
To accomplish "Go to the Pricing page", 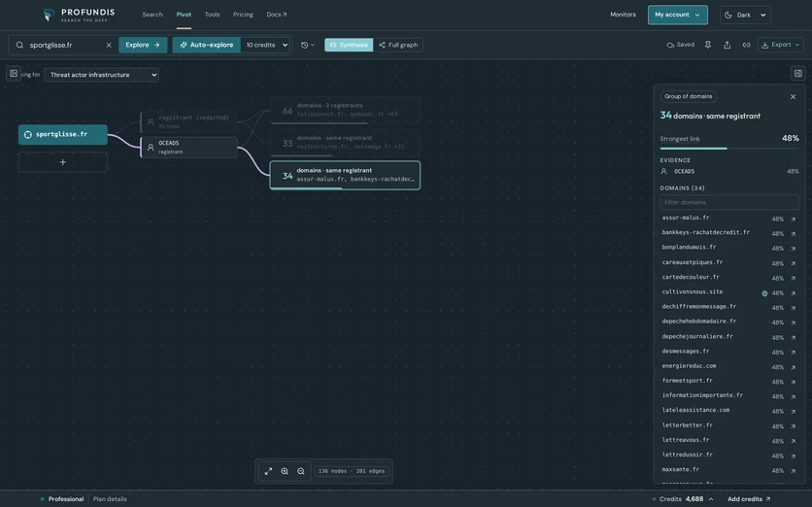I will pos(243,15).
